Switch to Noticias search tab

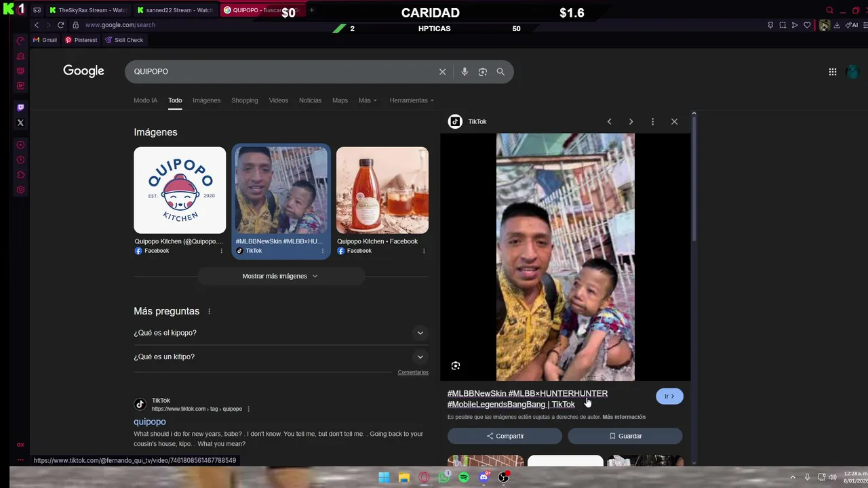310,100
